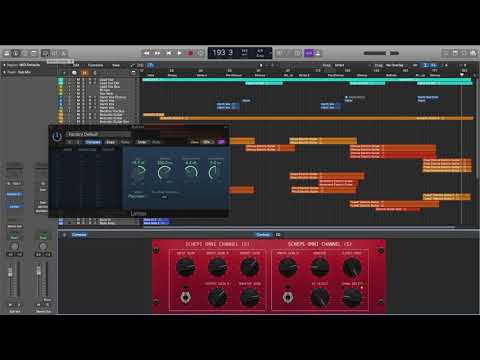Adjust the top-right knob of right Omni Channel
Image resolution: width=480 pixels, height=360 pixels.
(352, 267)
